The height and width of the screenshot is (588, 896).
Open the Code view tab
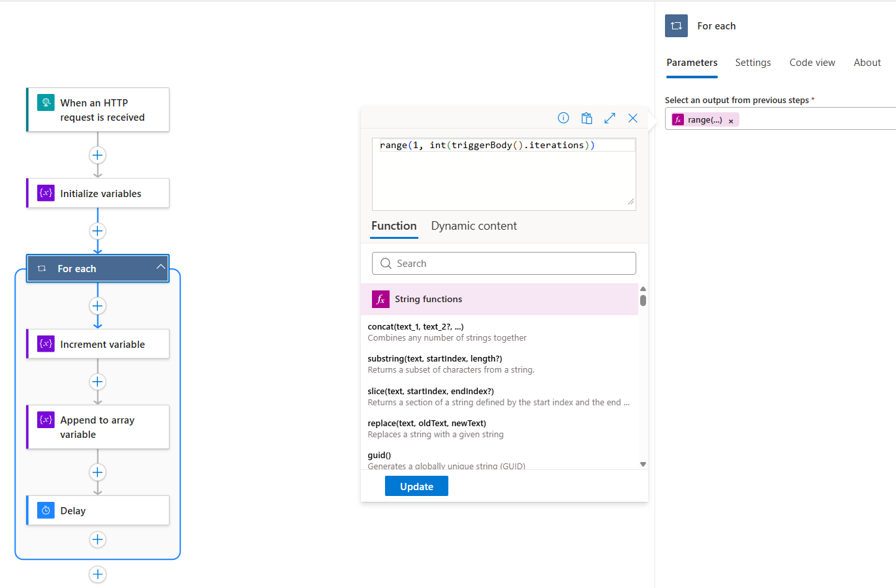[x=812, y=63]
